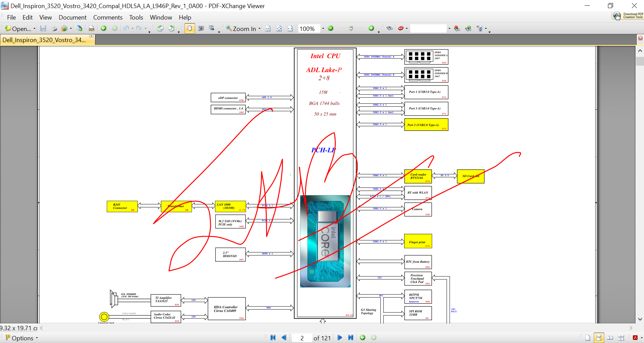Click the toolbar search text box
644x343 pixels.
[428, 29]
